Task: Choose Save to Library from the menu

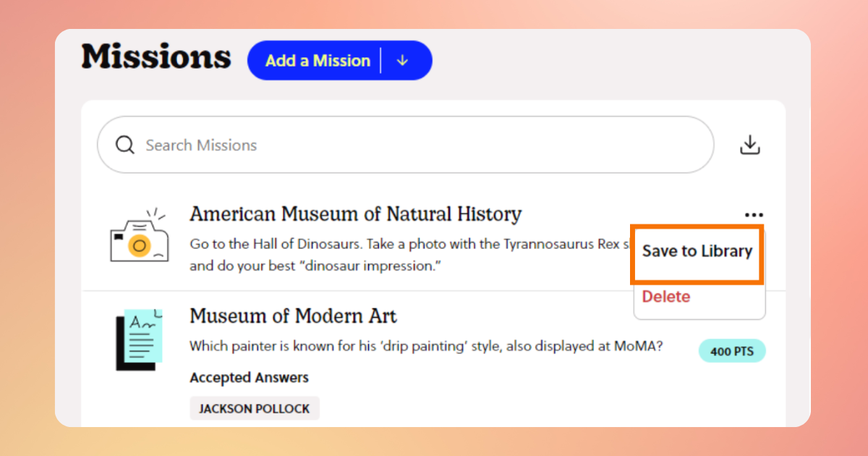Action: (697, 251)
